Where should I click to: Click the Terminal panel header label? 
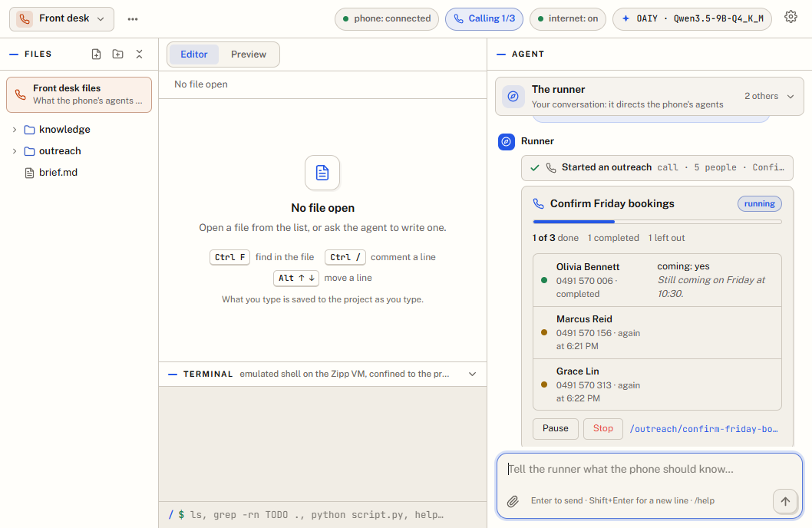click(208, 375)
